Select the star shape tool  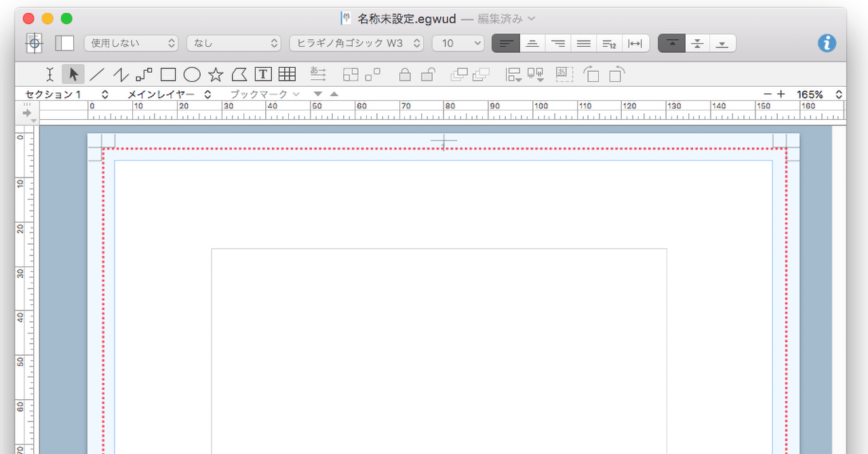[216, 75]
